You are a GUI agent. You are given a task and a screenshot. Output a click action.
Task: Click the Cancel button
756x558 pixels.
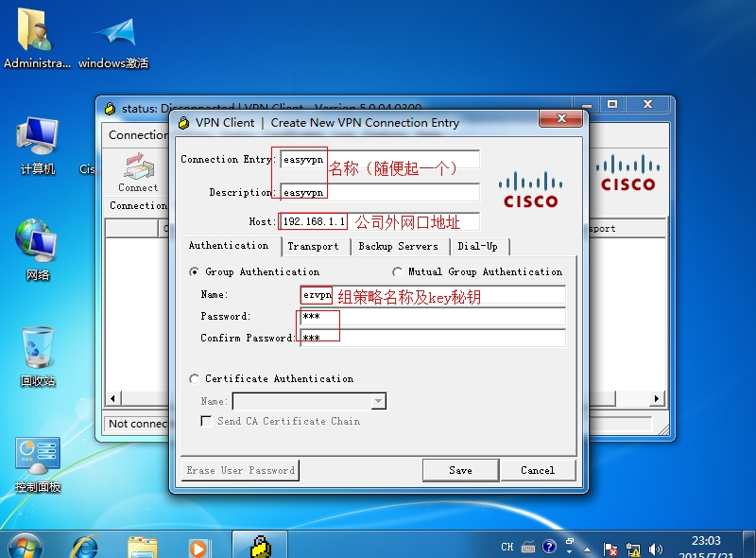pos(538,471)
